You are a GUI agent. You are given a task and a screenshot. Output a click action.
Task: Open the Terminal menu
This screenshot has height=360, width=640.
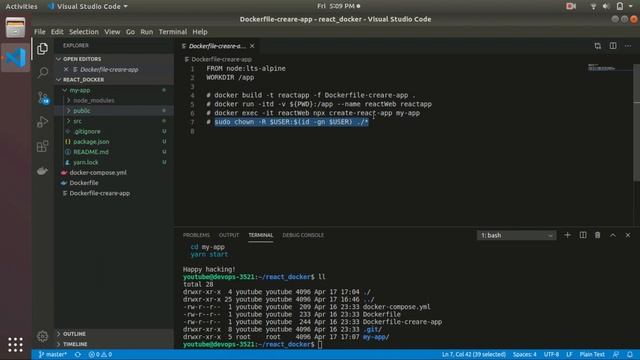(x=173, y=32)
